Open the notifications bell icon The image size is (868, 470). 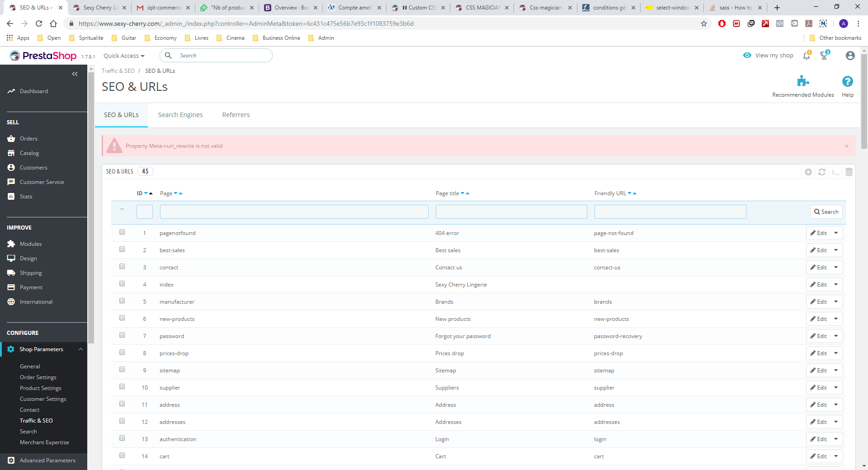[x=807, y=56]
